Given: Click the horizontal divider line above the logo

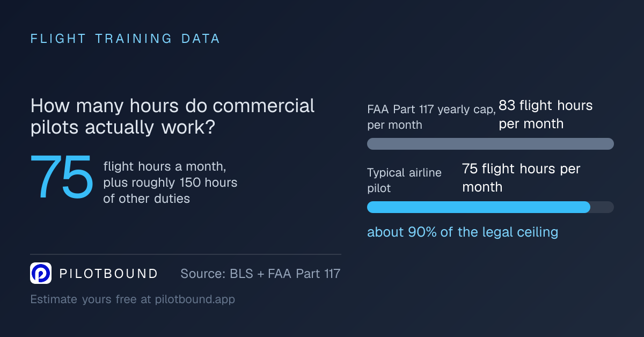Looking at the screenshot, I should (186, 254).
